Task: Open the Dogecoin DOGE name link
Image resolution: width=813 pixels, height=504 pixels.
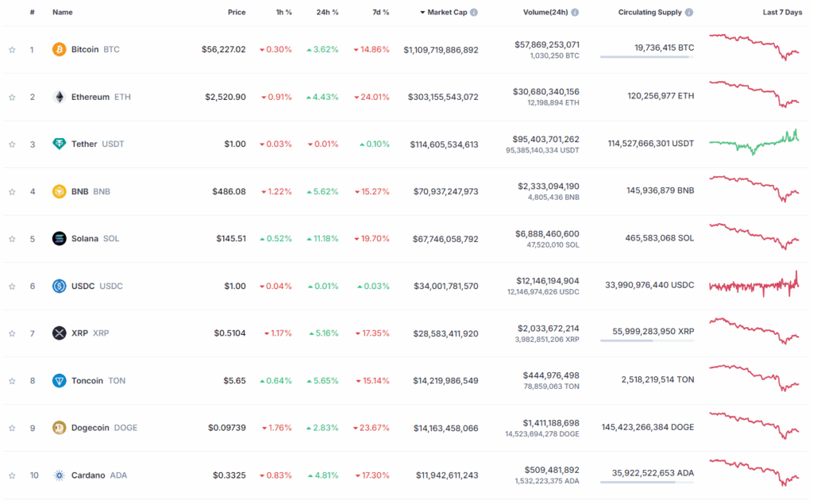Action: 104,428
